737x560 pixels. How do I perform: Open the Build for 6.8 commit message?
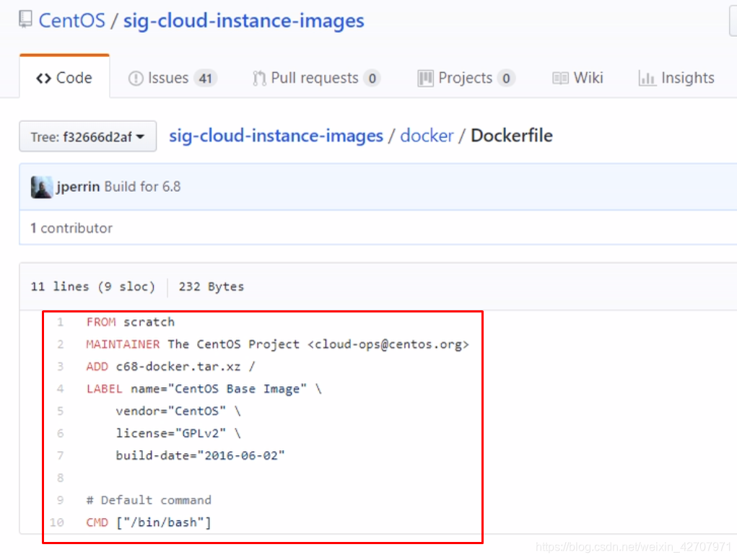142,187
